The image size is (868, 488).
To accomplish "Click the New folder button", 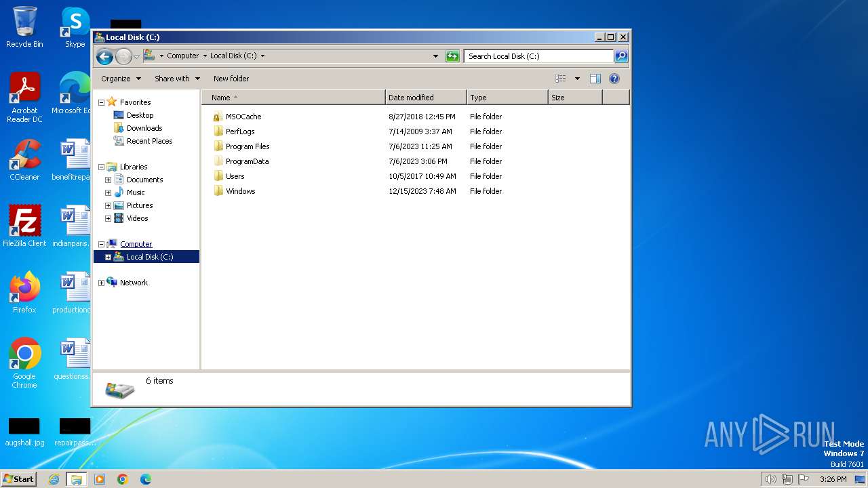I will coord(231,79).
